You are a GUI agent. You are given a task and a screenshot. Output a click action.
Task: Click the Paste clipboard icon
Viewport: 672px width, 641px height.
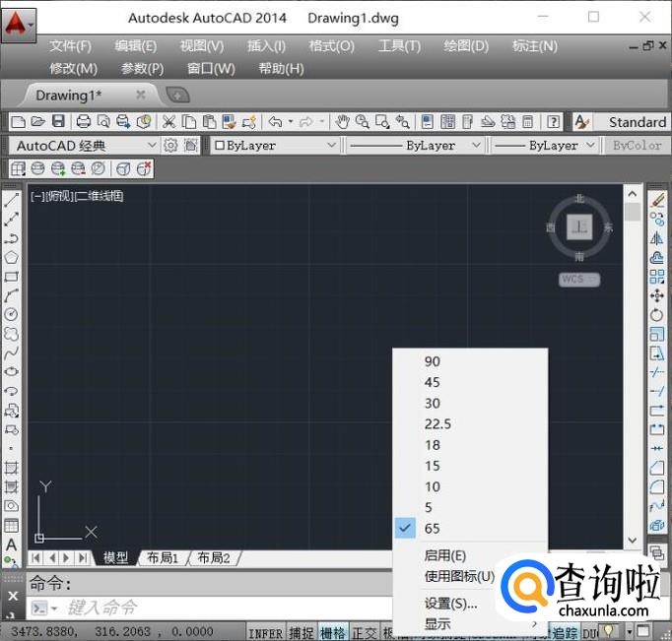pos(209,122)
